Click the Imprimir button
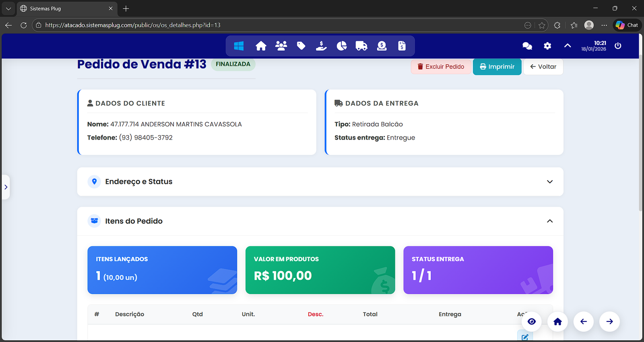Image resolution: width=644 pixels, height=342 pixels. (x=497, y=67)
